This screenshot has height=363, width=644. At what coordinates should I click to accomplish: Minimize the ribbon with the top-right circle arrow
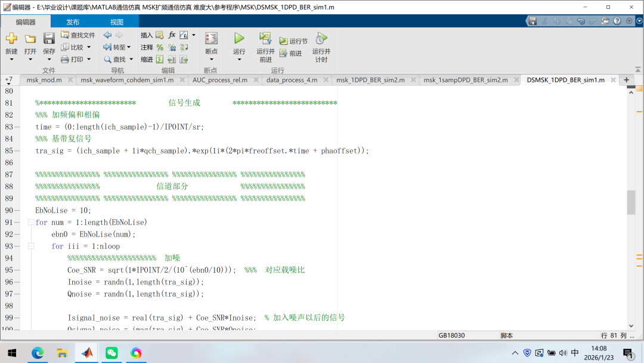639,21
